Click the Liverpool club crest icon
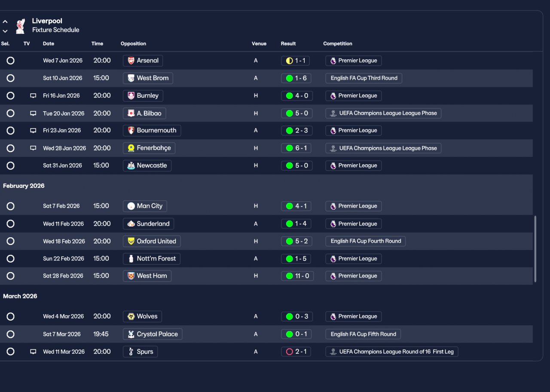 coord(20,26)
